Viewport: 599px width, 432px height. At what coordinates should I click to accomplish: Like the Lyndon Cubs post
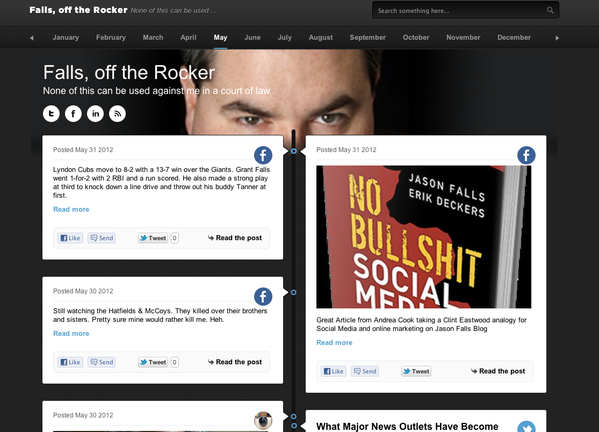(70, 238)
